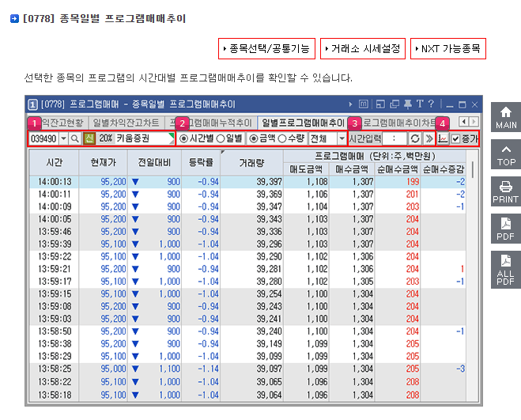Click the 등락률 column header

pos(201,162)
